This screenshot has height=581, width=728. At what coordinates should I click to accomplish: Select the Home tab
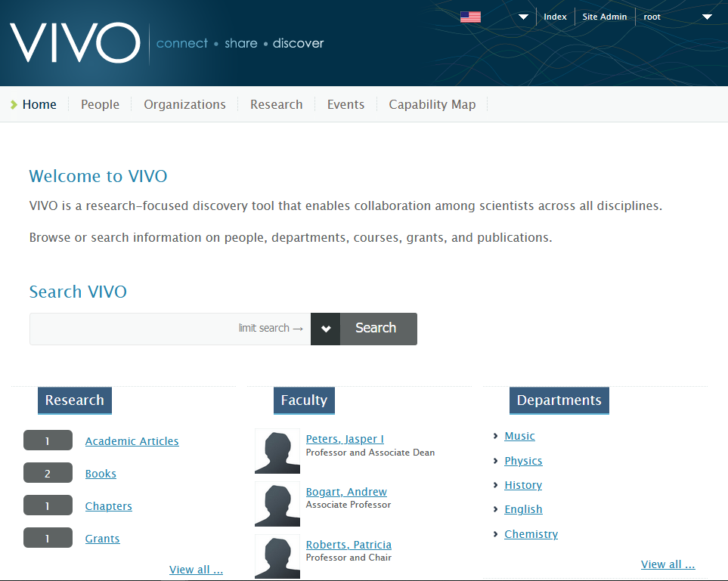pos(39,104)
